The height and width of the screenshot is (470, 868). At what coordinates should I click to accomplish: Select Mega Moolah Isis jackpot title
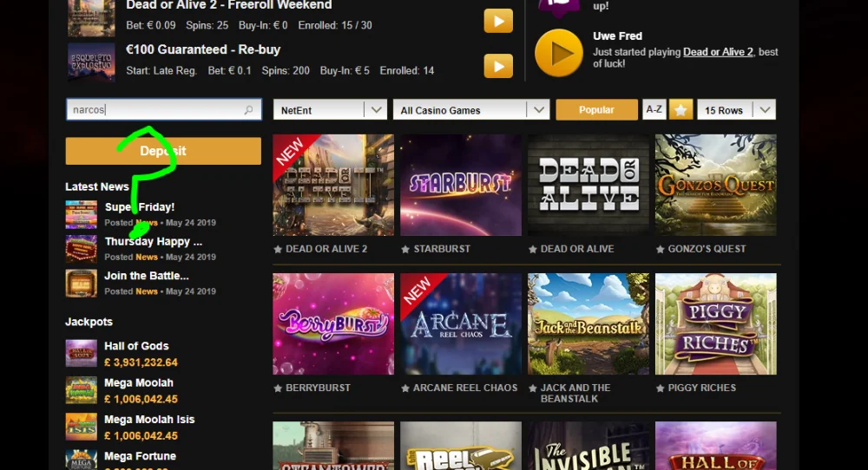tap(149, 420)
